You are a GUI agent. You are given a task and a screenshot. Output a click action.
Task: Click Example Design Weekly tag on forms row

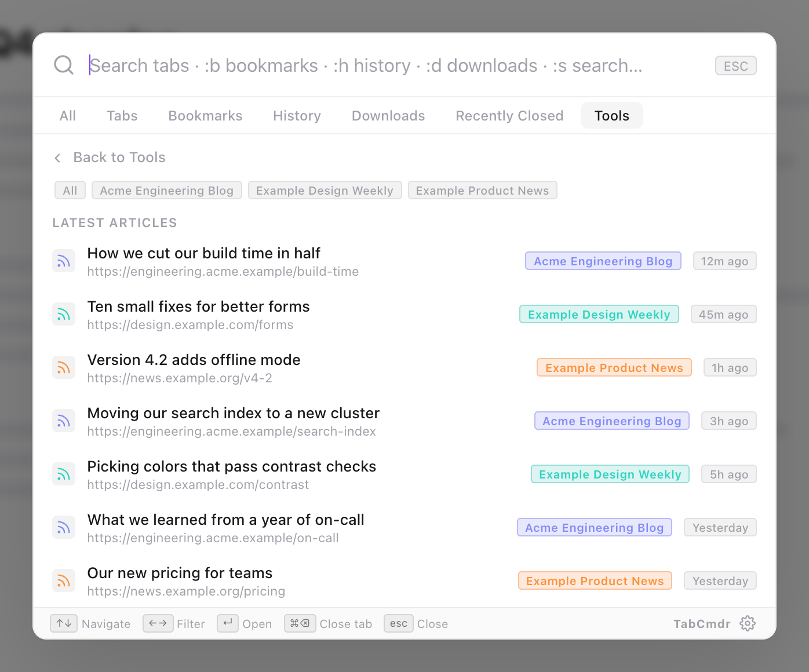point(599,314)
